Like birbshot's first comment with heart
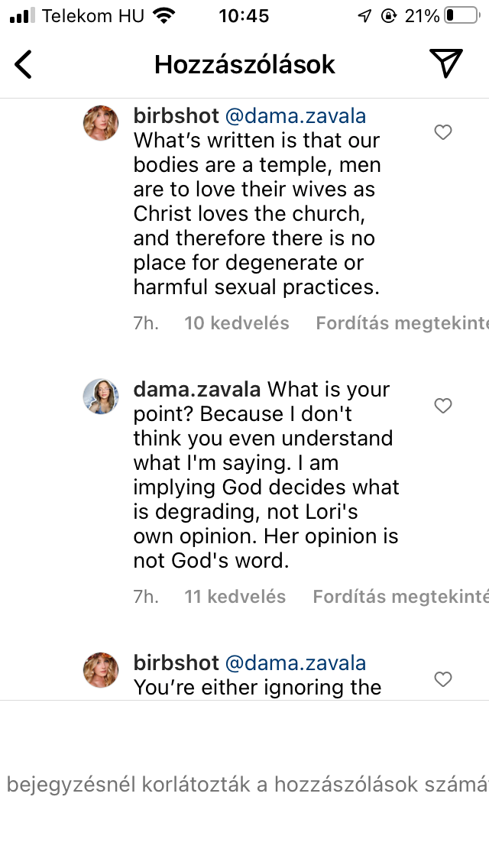 443,133
